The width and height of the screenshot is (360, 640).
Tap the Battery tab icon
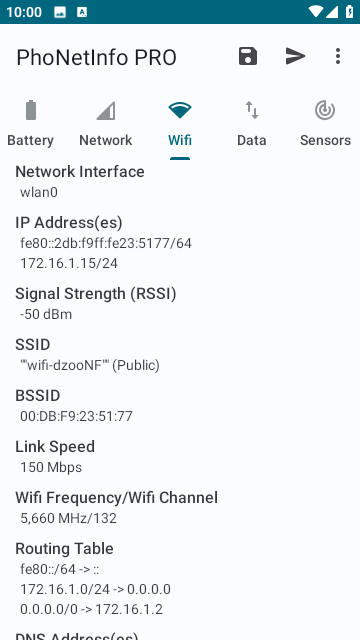coord(31,110)
